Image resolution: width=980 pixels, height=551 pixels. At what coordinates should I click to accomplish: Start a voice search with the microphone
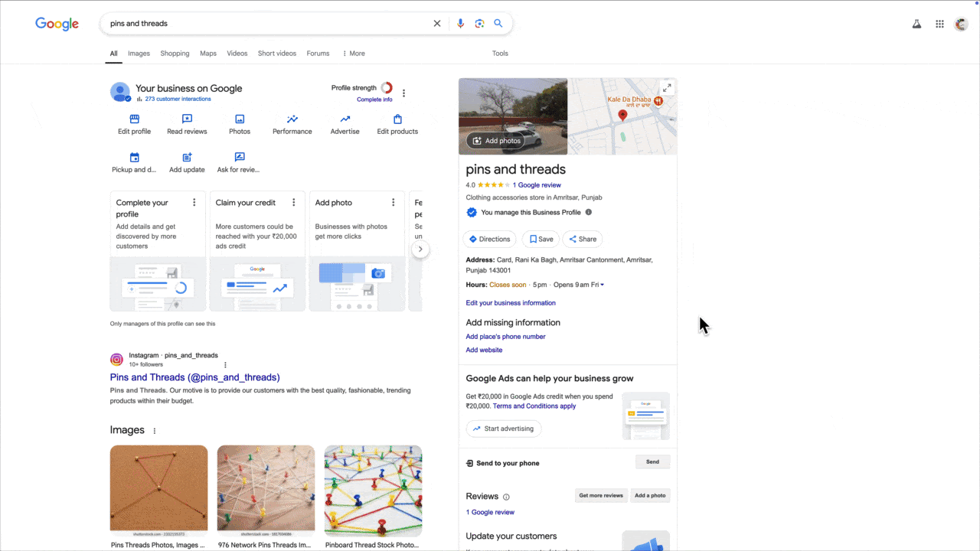pyautogui.click(x=460, y=23)
